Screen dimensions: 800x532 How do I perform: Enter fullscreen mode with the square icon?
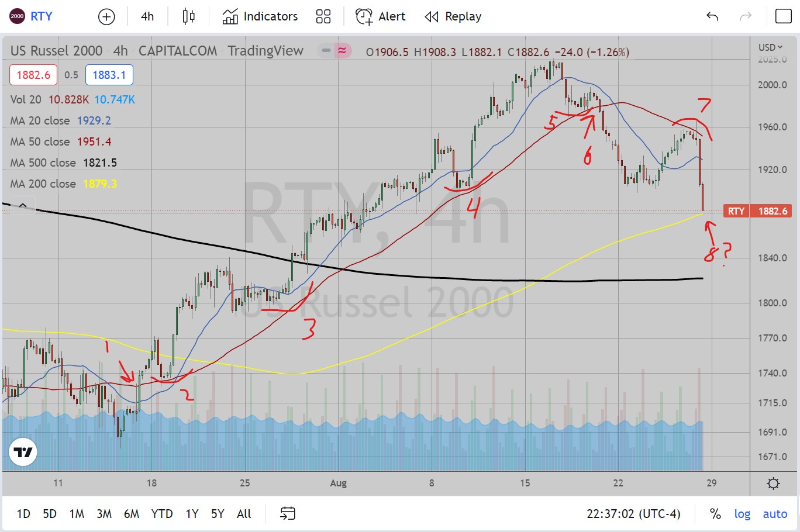tap(783, 16)
